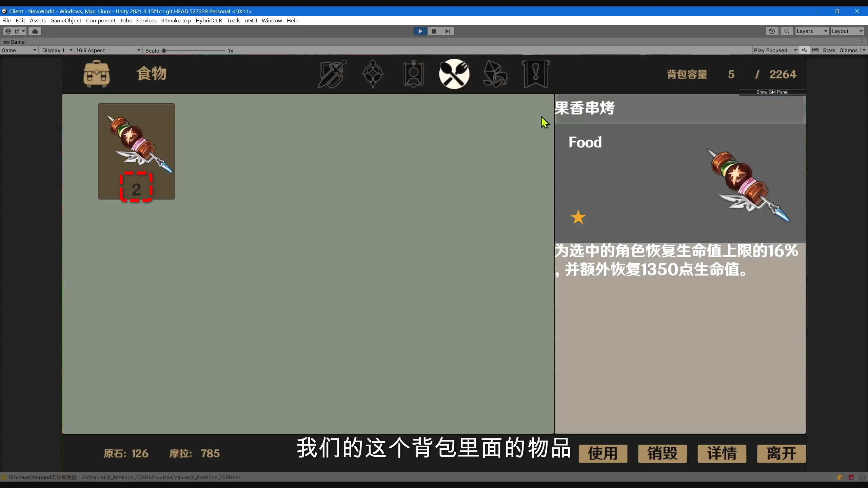Open the Layers dropdown

[x=811, y=31]
